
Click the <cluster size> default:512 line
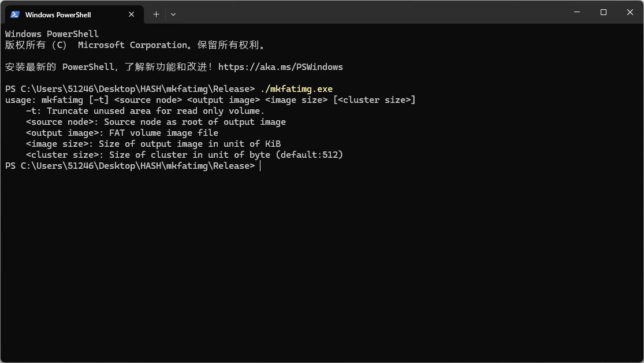(x=184, y=155)
